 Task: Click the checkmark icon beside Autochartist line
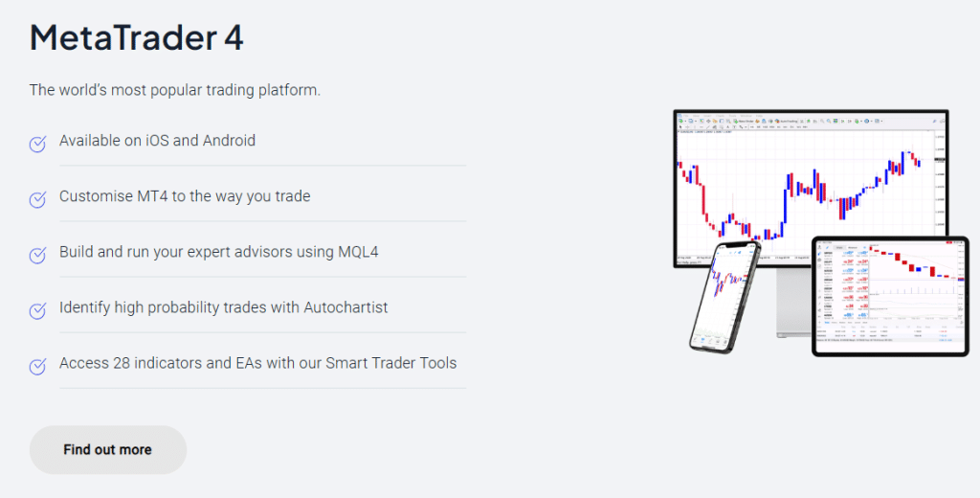click(x=37, y=311)
